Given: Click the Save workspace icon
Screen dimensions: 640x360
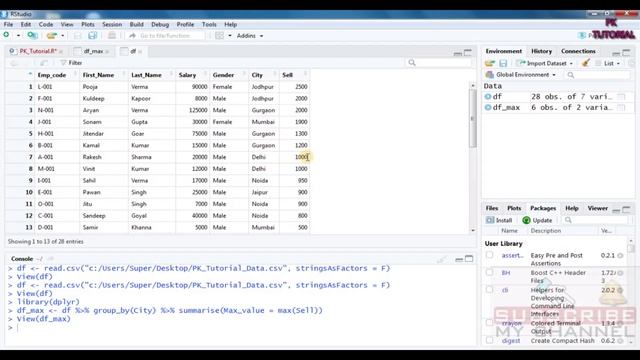Looking at the screenshot, I should point(503,63).
